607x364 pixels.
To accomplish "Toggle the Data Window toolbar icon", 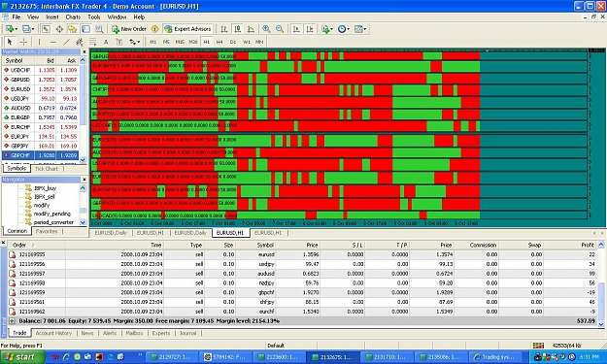I will (x=59, y=29).
